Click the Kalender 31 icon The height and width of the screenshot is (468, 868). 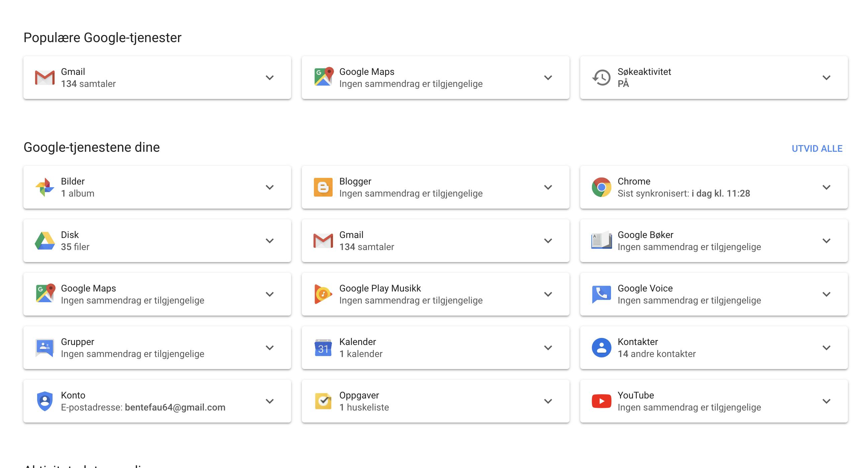323,348
